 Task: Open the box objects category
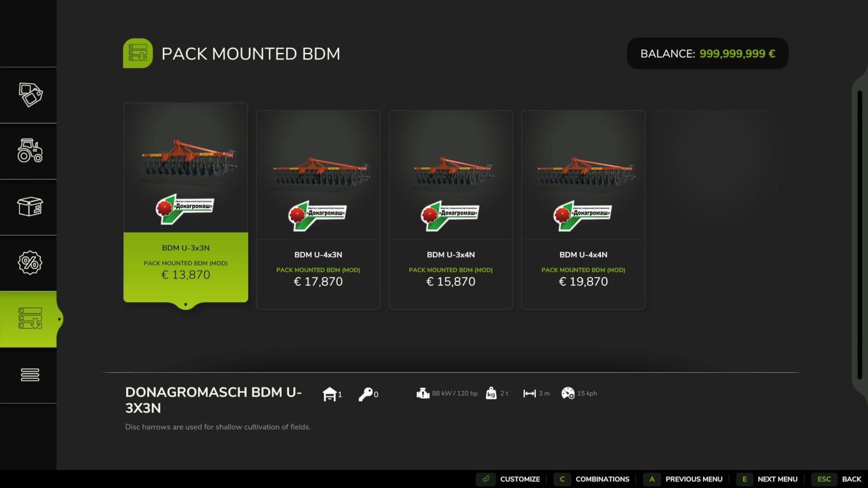pos(30,207)
